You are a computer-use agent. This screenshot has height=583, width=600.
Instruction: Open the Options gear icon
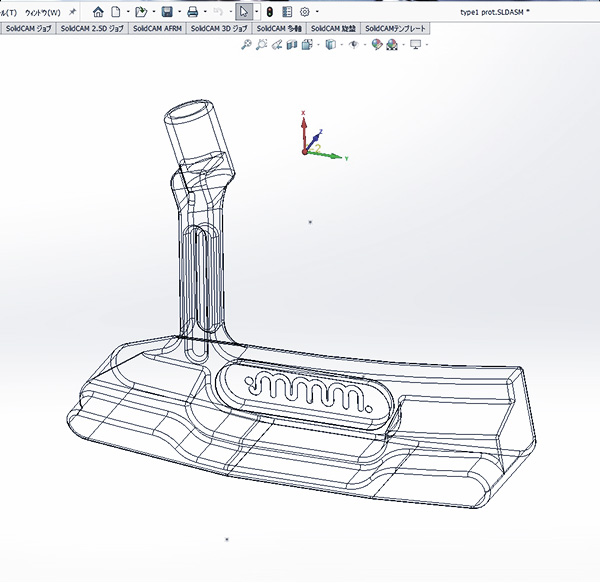[x=305, y=11]
